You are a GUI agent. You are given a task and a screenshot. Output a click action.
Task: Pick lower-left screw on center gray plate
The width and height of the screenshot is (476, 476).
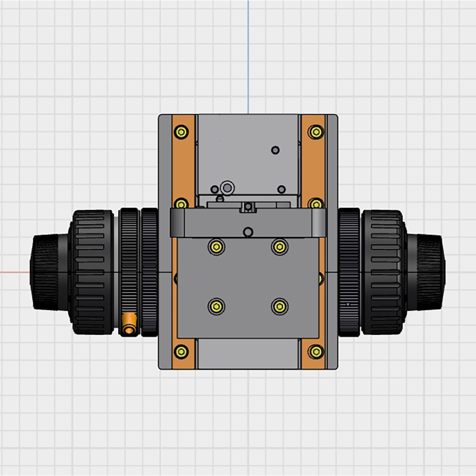(x=217, y=306)
